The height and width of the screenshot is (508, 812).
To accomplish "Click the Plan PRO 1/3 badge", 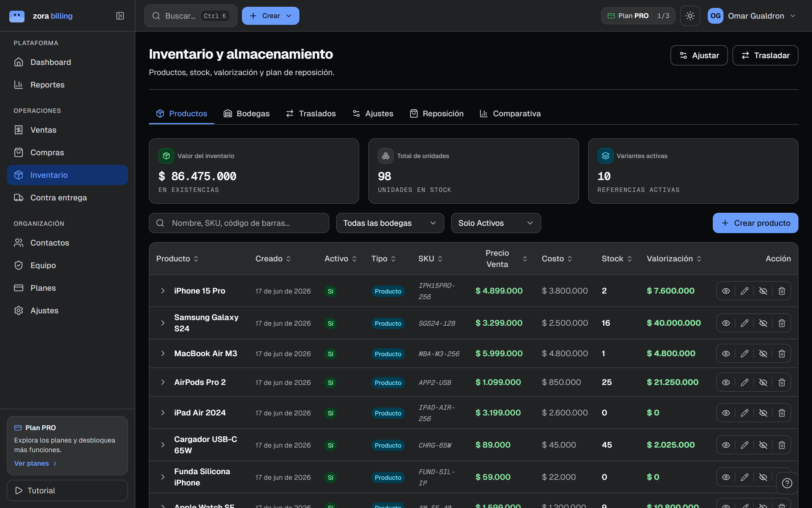I will pos(638,16).
